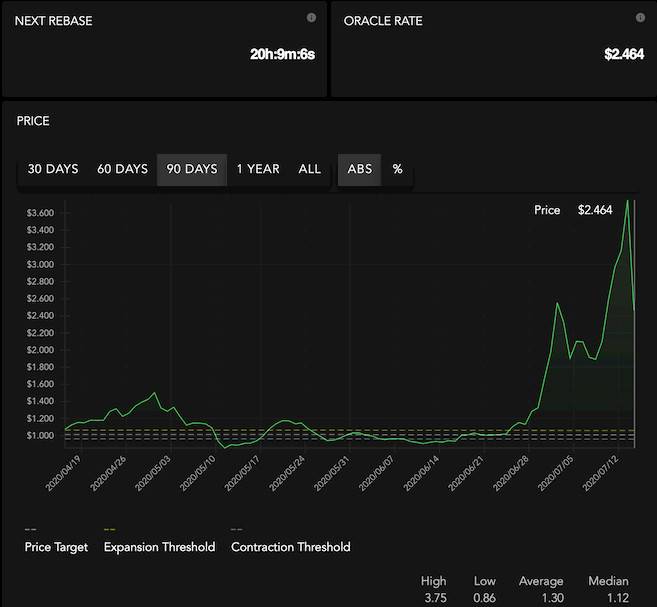Image resolution: width=657 pixels, height=607 pixels.
Task: Select the 60 DAYS time range
Action: (x=122, y=169)
